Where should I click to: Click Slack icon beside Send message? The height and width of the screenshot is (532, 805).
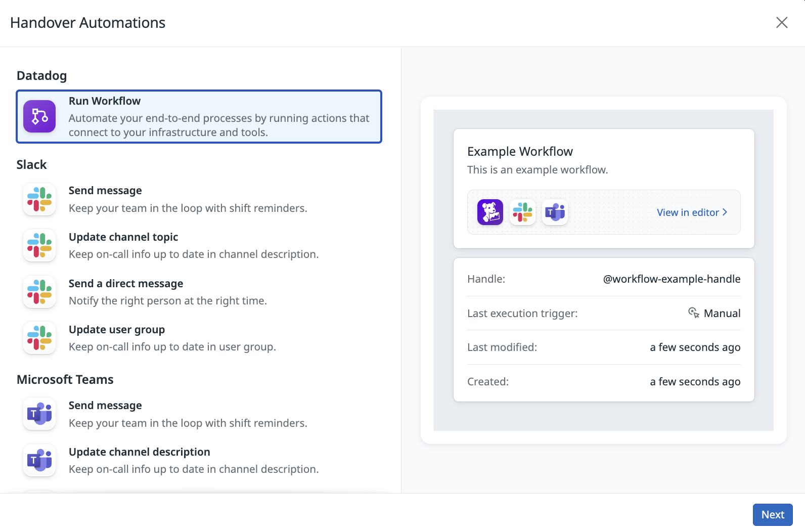(39, 199)
